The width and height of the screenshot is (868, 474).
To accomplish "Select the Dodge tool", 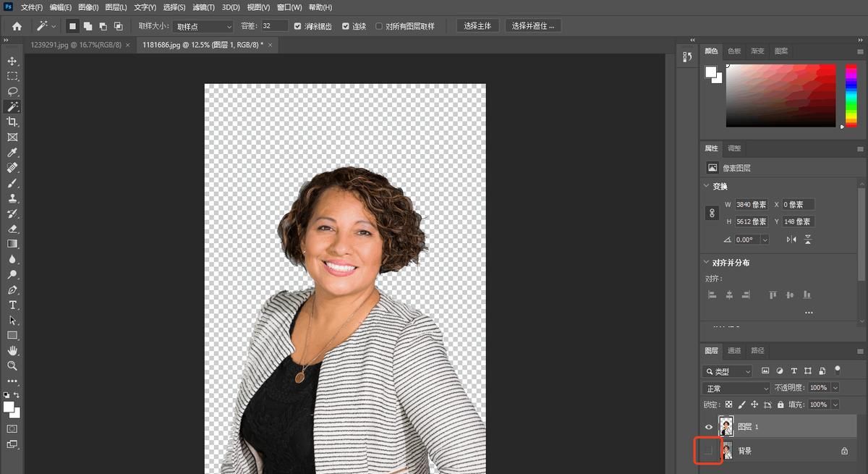I will 12,274.
